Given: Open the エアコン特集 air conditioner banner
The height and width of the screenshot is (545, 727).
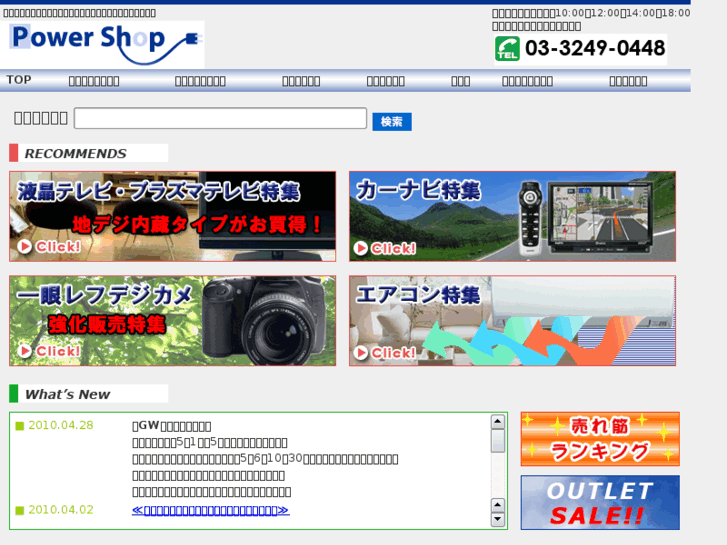Looking at the screenshot, I should click(x=512, y=321).
